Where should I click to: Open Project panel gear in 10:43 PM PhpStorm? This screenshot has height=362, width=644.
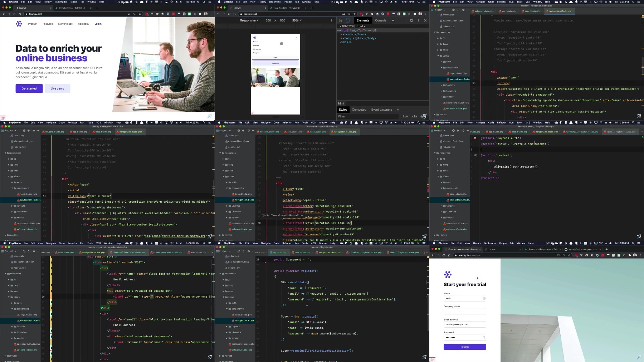tap(249, 251)
